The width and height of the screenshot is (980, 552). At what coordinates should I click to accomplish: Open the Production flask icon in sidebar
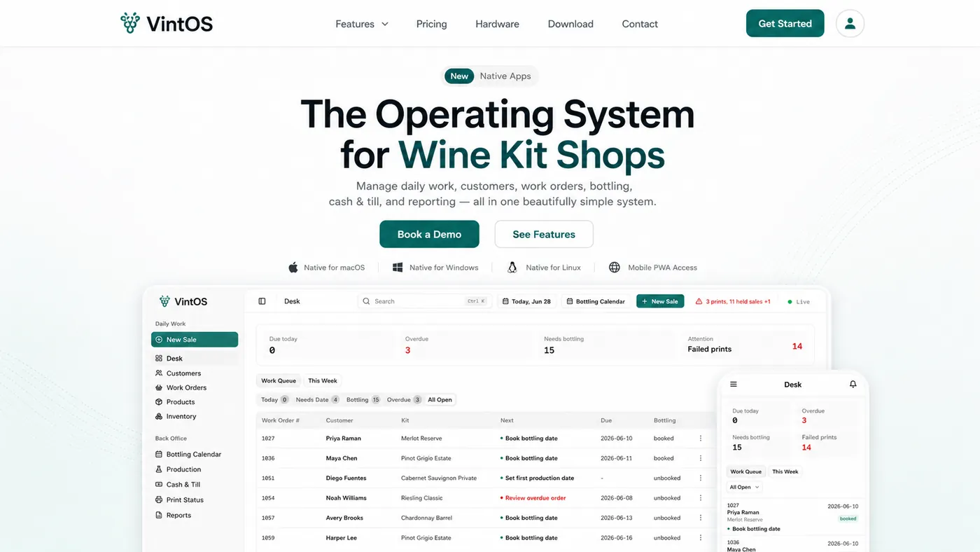coord(159,469)
